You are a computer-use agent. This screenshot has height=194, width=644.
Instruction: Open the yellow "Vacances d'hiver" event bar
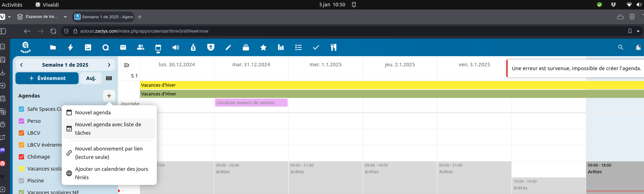tap(316, 85)
